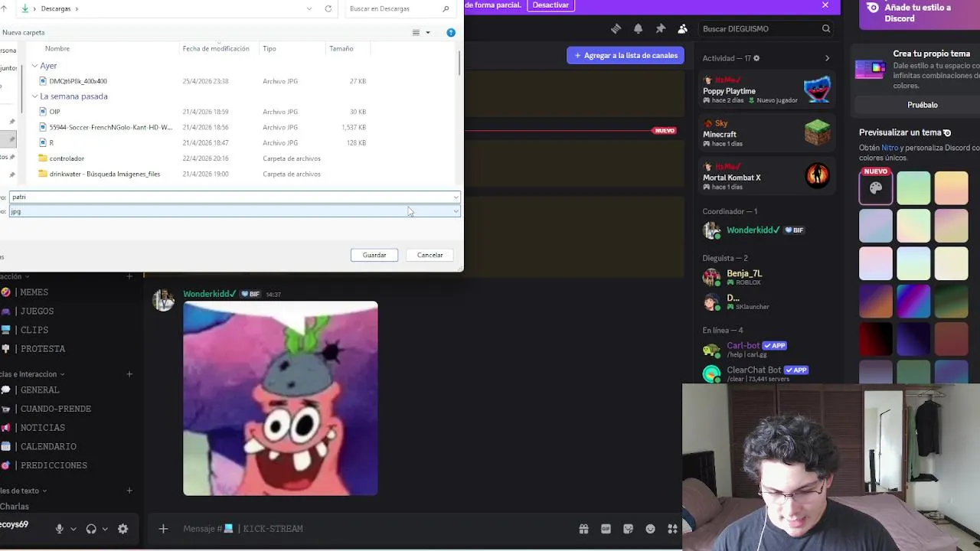Screen dimensions: 980x551
Task: Pick the dark rainbow blue-pink theme swatch
Action: (913, 301)
